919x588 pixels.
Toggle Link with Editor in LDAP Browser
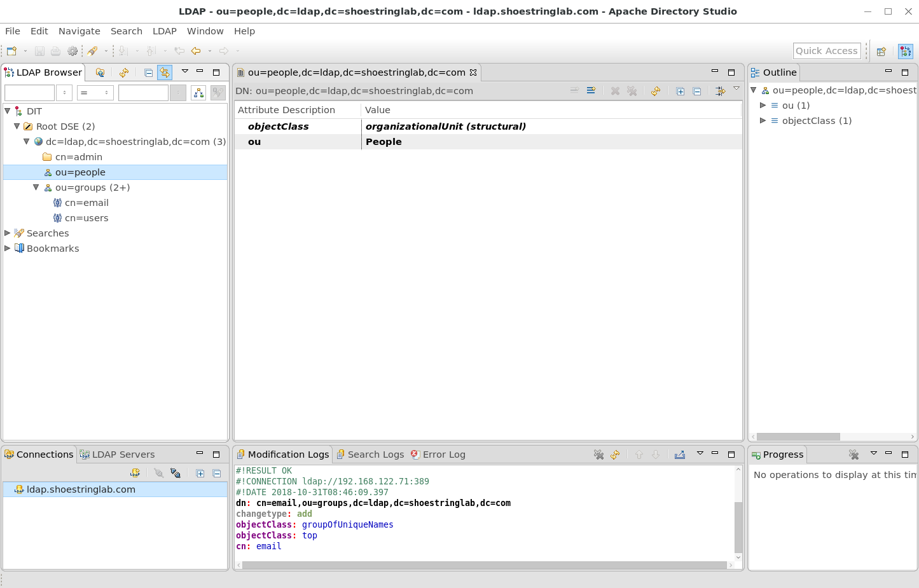[165, 72]
